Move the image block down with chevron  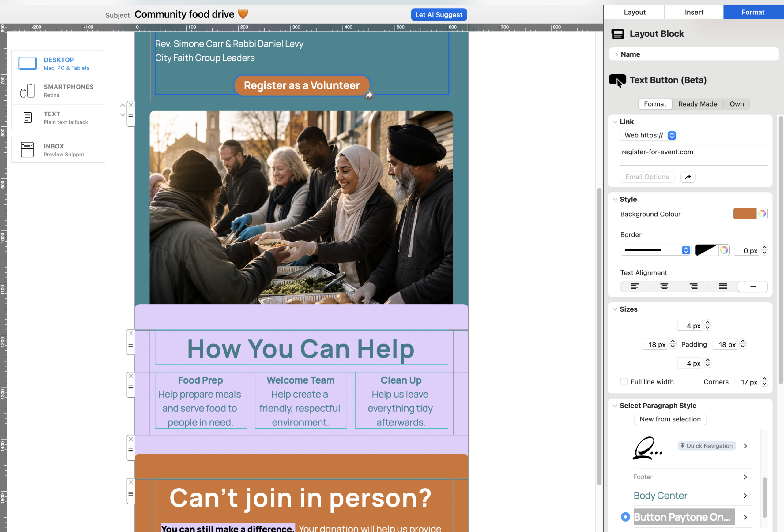(x=123, y=114)
